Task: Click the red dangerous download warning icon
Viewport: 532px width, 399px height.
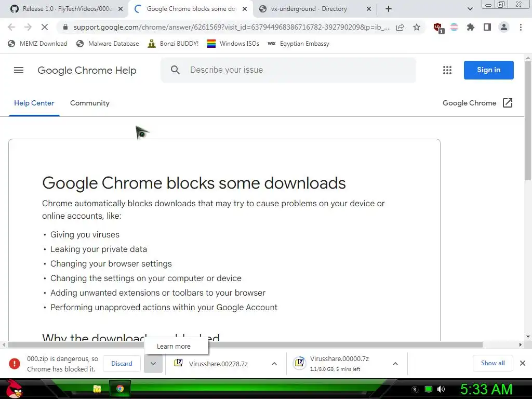Action: [x=14, y=363]
